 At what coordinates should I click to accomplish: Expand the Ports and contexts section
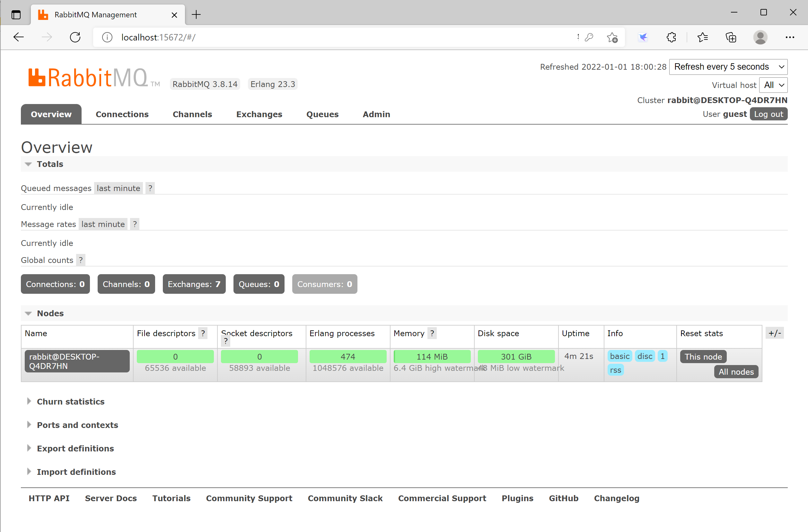pos(77,425)
